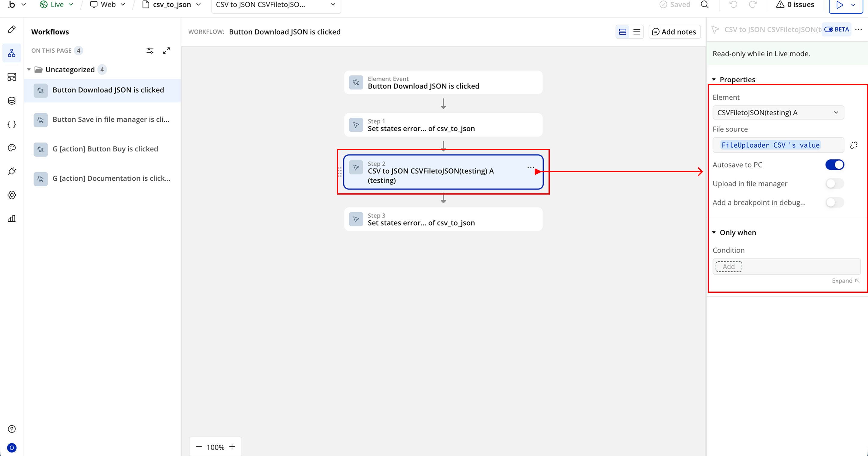Click the zoom in plus control
The width and height of the screenshot is (868, 456).
coord(232,447)
